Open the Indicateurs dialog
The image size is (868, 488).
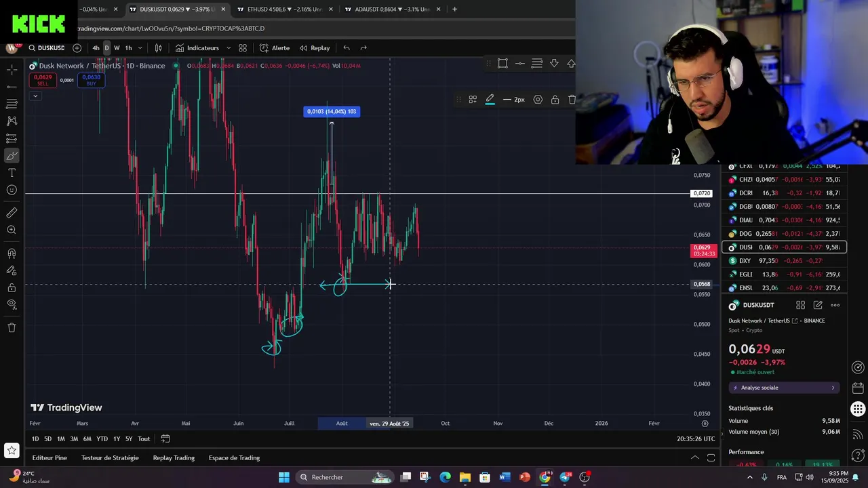click(197, 48)
